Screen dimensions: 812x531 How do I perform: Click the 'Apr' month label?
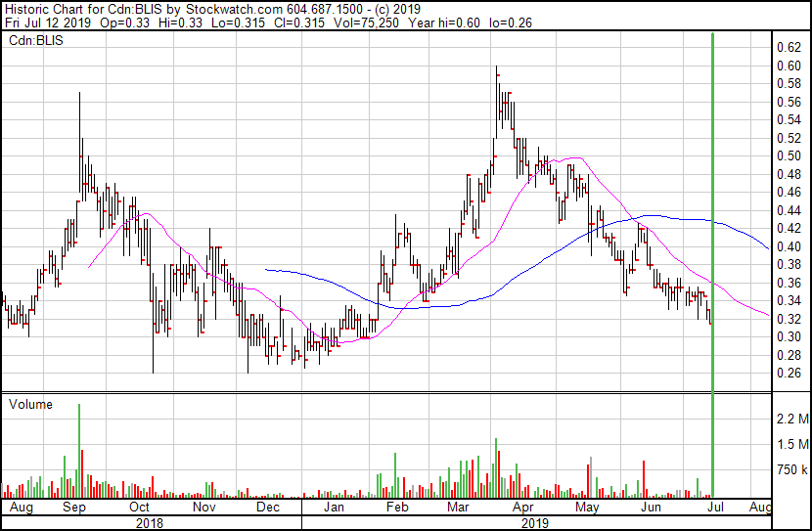pyautogui.click(x=523, y=508)
